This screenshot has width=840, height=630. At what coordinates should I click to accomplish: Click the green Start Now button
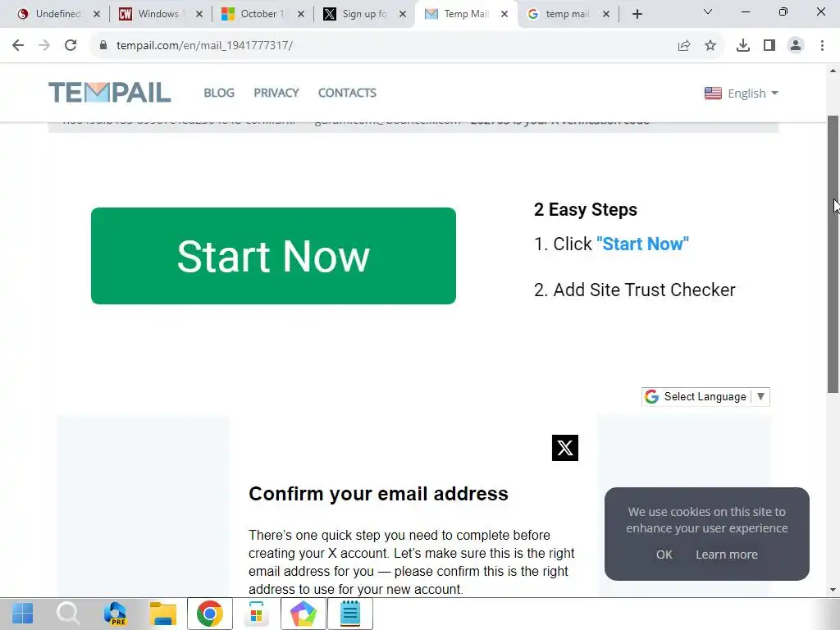click(273, 256)
